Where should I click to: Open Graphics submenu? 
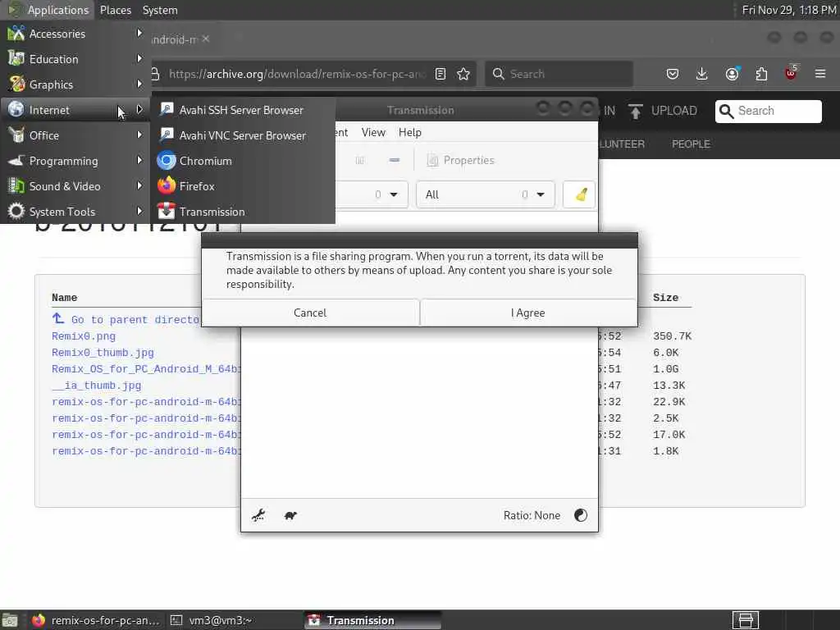[75, 84]
